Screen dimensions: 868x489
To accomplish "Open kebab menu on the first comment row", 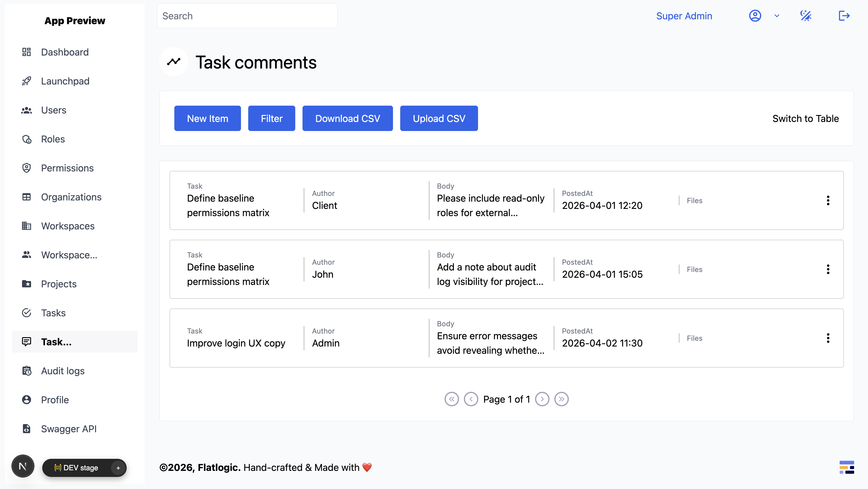I will tap(828, 200).
